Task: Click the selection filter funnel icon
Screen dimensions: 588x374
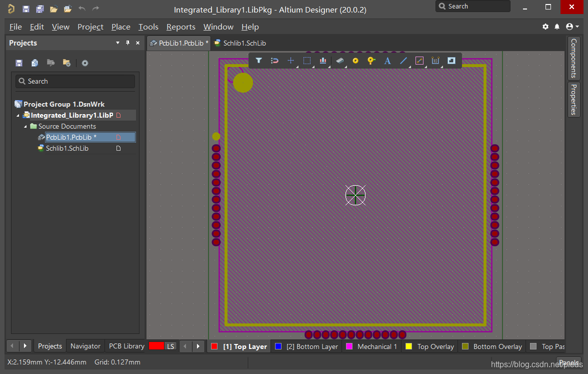Action: 258,61
